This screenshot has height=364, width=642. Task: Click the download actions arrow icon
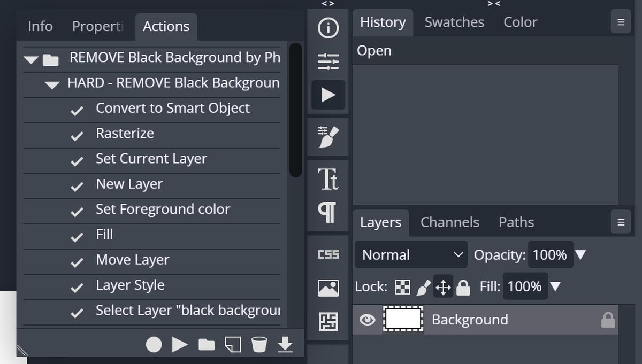coord(285,345)
